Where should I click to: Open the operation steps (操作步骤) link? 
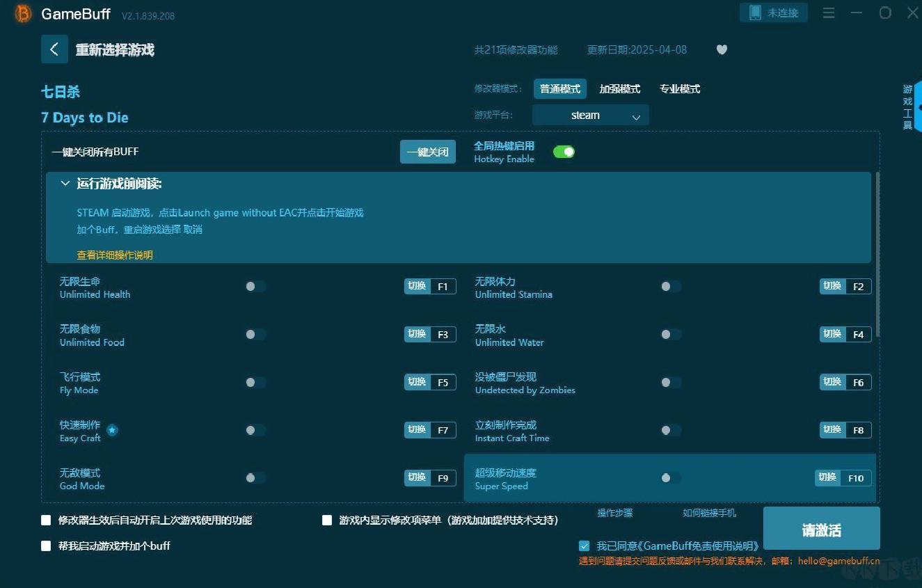[615, 513]
